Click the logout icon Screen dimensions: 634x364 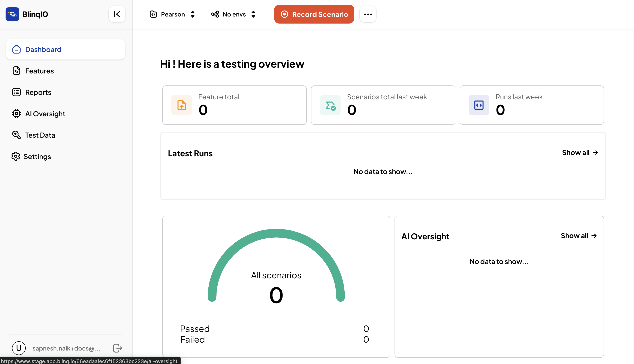click(118, 348)
